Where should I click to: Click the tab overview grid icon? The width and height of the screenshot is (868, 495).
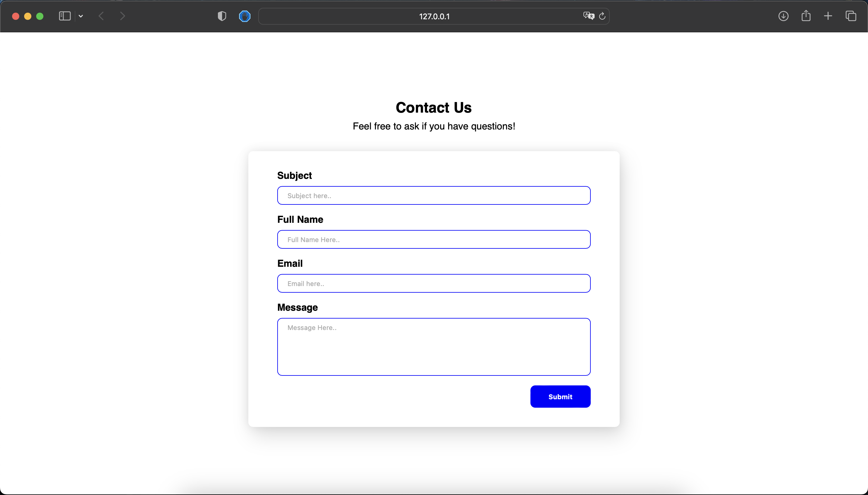point(851,15)
